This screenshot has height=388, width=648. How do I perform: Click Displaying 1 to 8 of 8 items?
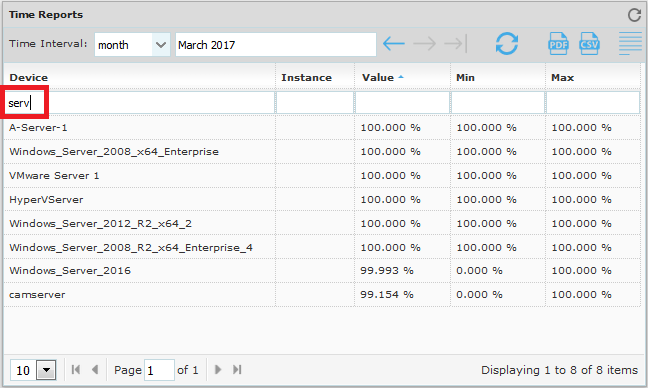(559, 370)
